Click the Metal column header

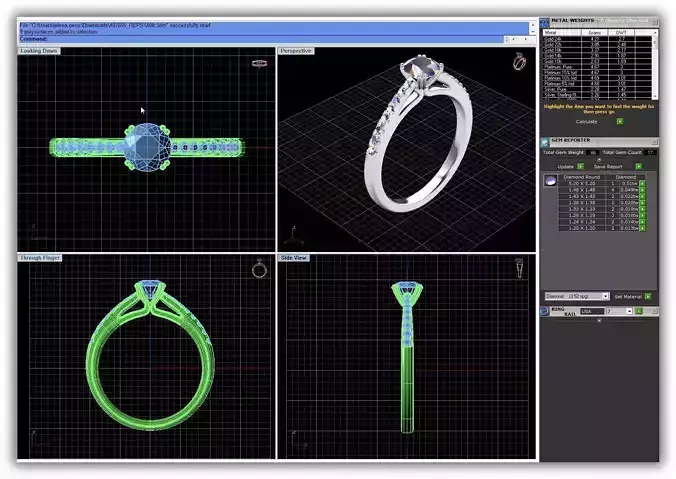pos(562,32)
